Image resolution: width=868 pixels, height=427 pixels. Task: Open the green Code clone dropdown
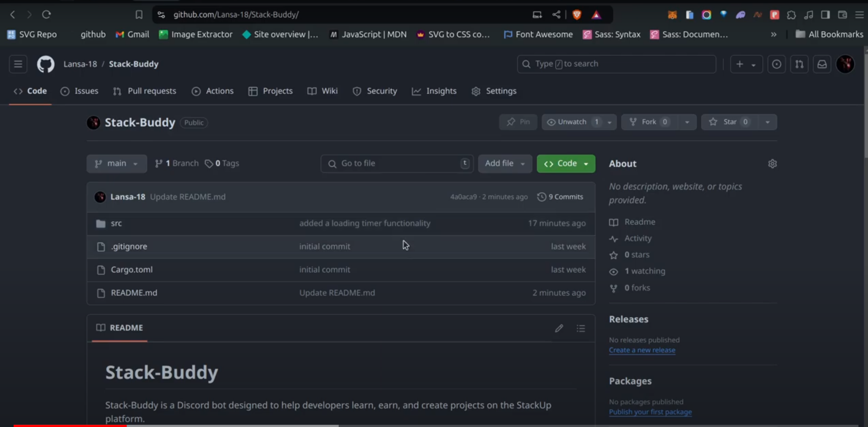[x=566, y=164]
